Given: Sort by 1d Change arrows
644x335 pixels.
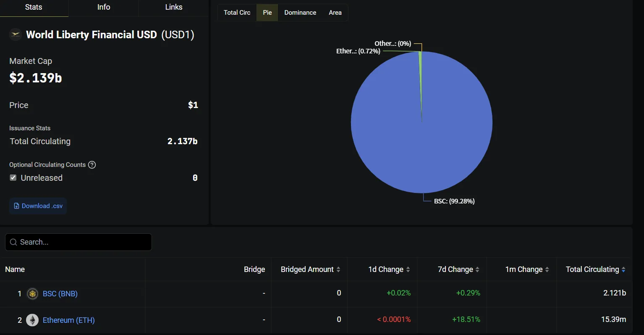Looking at the screenshot, I should 408,269.
